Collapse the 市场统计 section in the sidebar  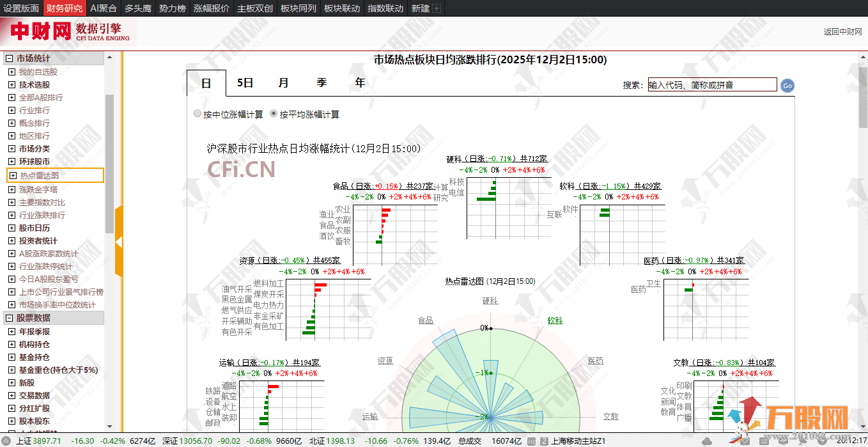coord(10,58)
